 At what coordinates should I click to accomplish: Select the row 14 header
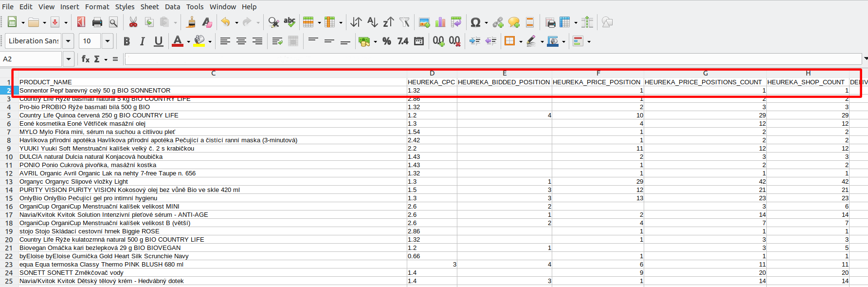pos(9,190)
